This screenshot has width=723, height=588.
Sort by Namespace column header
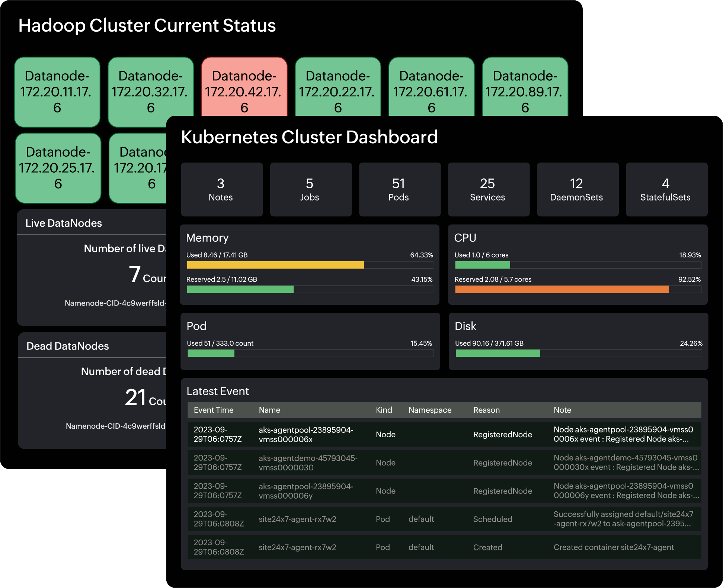coord(430,410)
